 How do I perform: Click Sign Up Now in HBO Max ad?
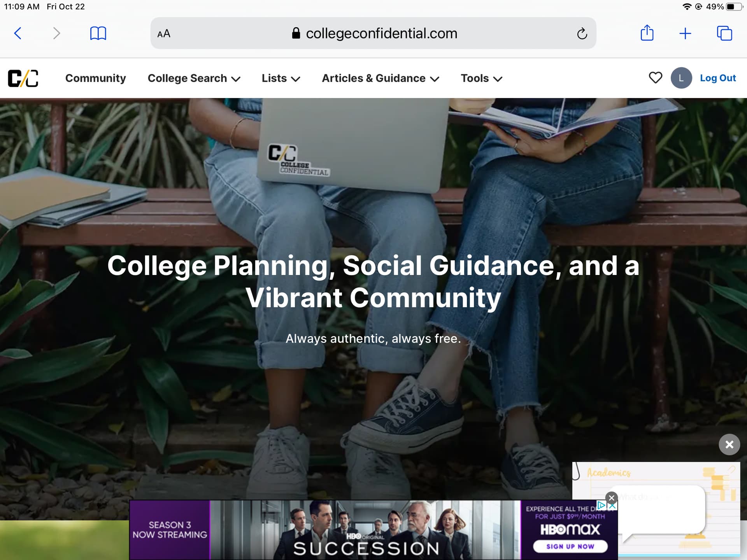(570, 546)
